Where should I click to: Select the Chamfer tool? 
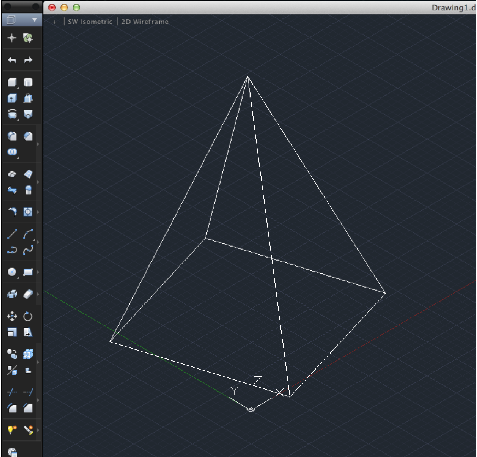tap(28, 408)
